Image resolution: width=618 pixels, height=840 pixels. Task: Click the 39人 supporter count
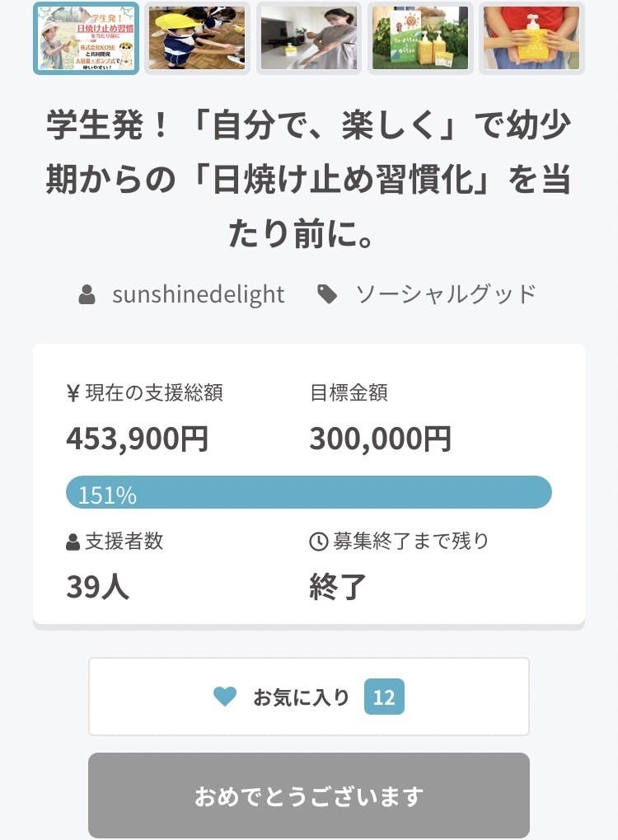pos(97,587)
